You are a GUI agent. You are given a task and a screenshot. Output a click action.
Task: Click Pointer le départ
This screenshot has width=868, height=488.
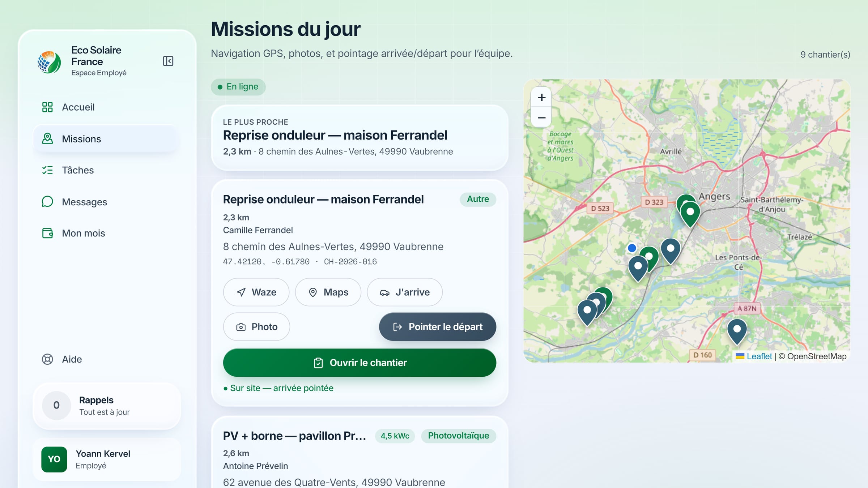(x=438, y=327)
